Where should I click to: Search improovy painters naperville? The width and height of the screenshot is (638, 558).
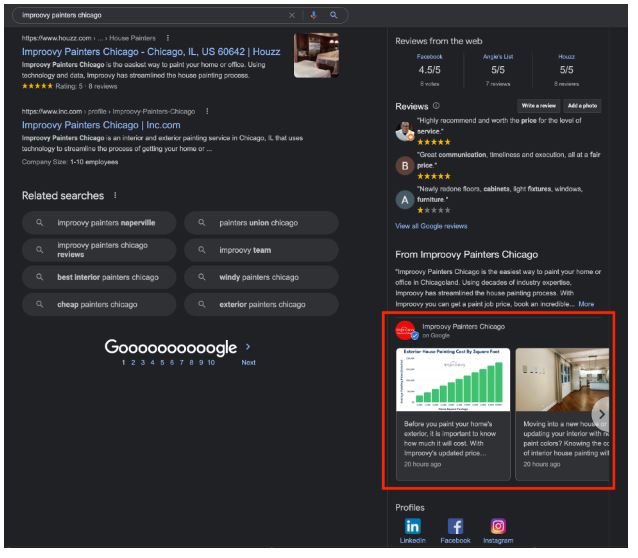100,225
